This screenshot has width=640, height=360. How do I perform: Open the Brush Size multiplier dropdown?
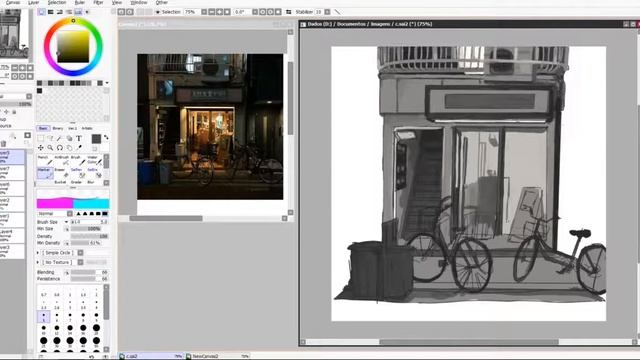(x=67, y=222)
